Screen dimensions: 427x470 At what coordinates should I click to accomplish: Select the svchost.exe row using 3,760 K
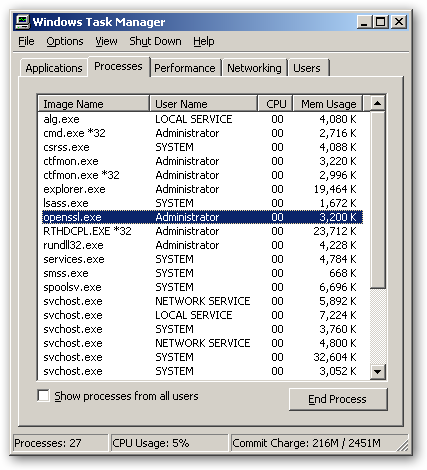(x=202, y=329)
